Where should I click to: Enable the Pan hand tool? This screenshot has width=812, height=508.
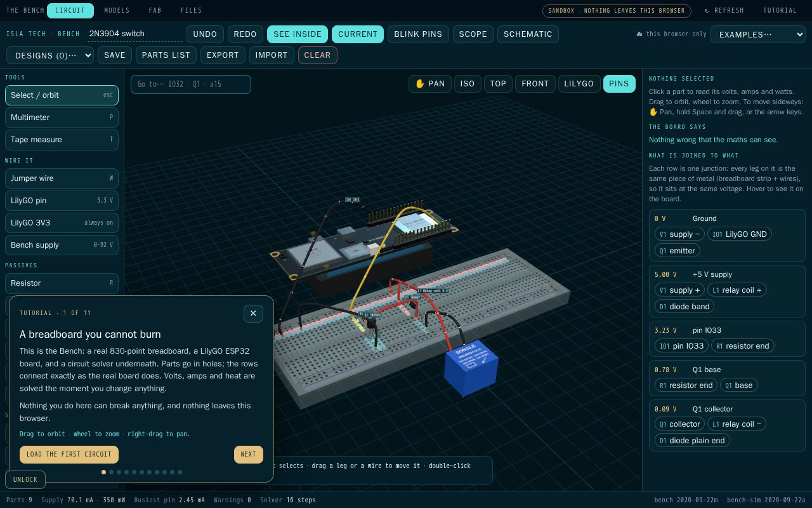(x=430, y=84)
